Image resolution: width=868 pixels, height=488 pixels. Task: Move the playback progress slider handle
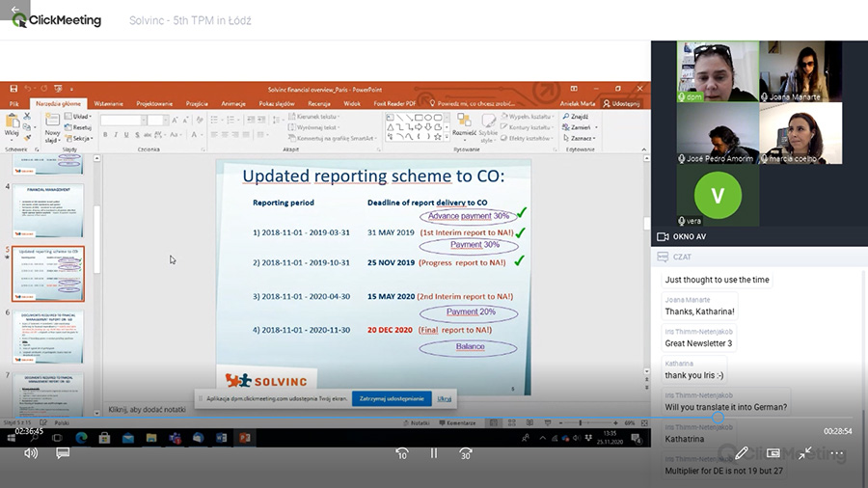click(718, 418)
